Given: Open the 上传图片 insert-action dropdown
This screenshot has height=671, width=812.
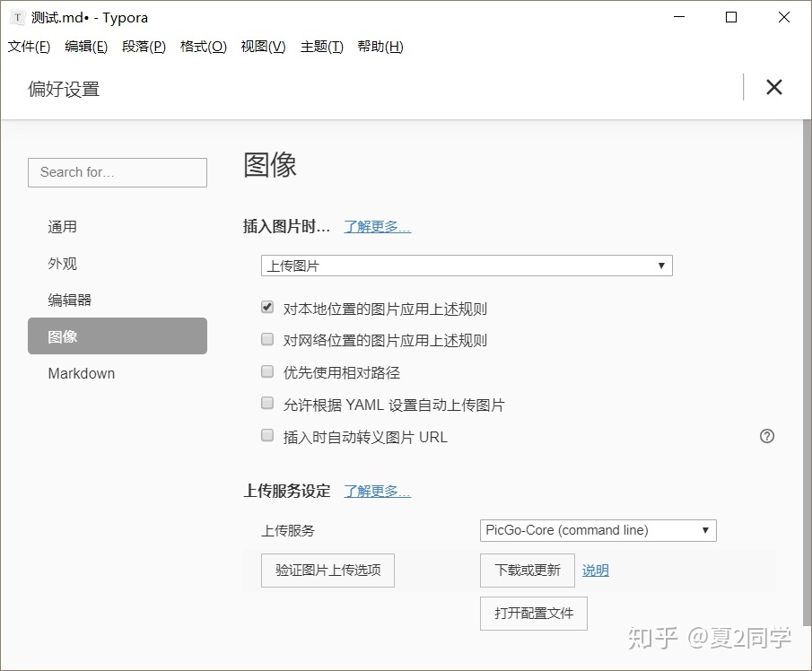Looking at the screenshot, I should click(x=467, y=266).
